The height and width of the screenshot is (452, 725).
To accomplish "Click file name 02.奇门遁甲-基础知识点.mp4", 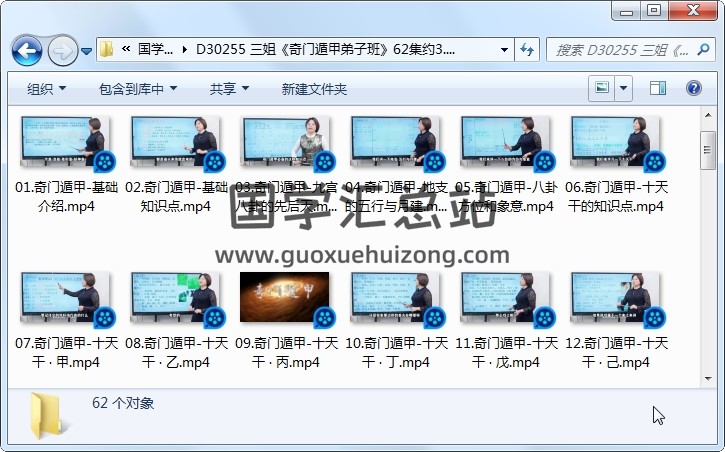I will pyautogui.click(x=176, y=196).
